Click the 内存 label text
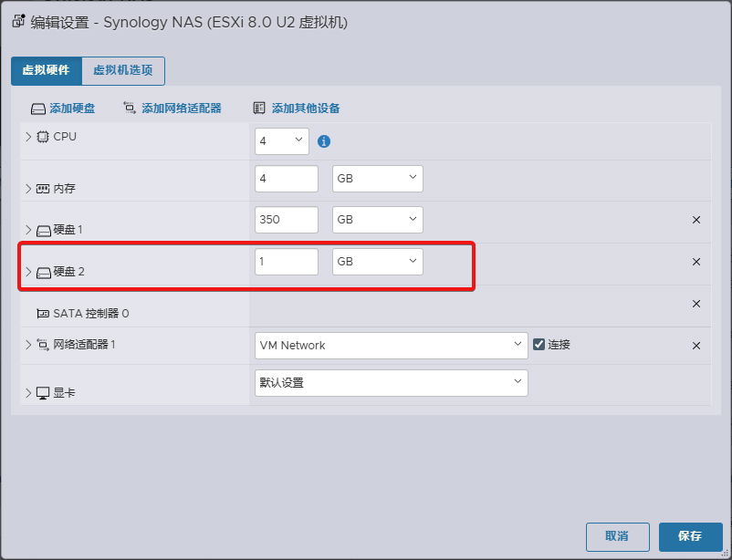The image size is (732, 560). (65, 189)
